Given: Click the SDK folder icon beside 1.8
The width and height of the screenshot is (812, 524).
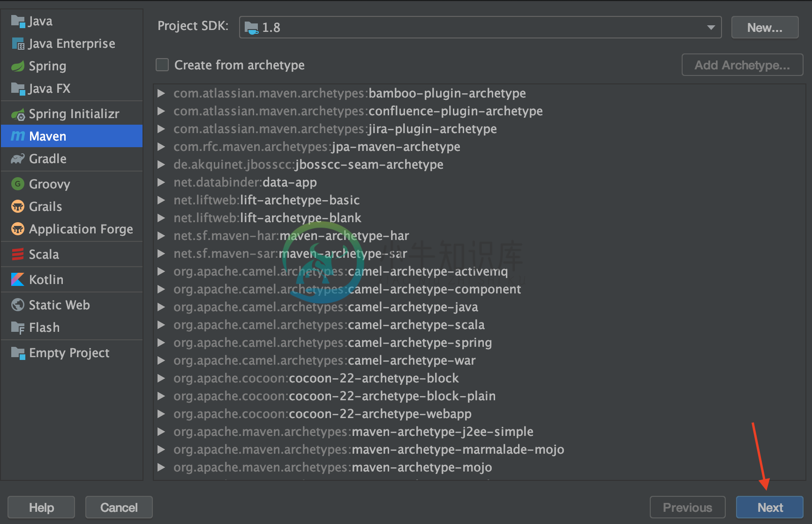Looking at the screenshot, I should [251, 28].
